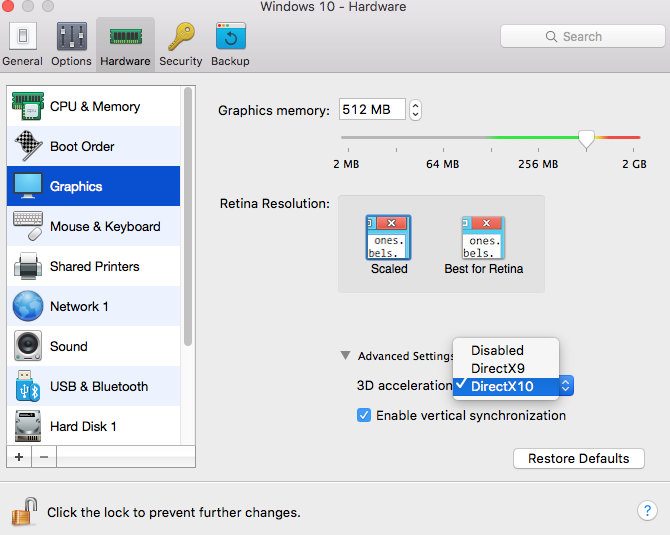Click the Restore Defaults button
Viewport: 670px width, 535px height.
click(x=578, y=458)
